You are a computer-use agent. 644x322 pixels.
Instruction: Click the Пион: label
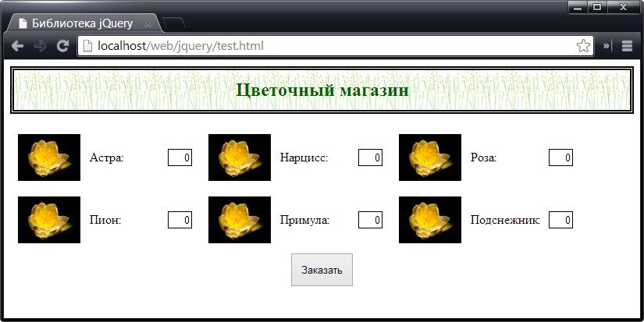coord(105,220)
